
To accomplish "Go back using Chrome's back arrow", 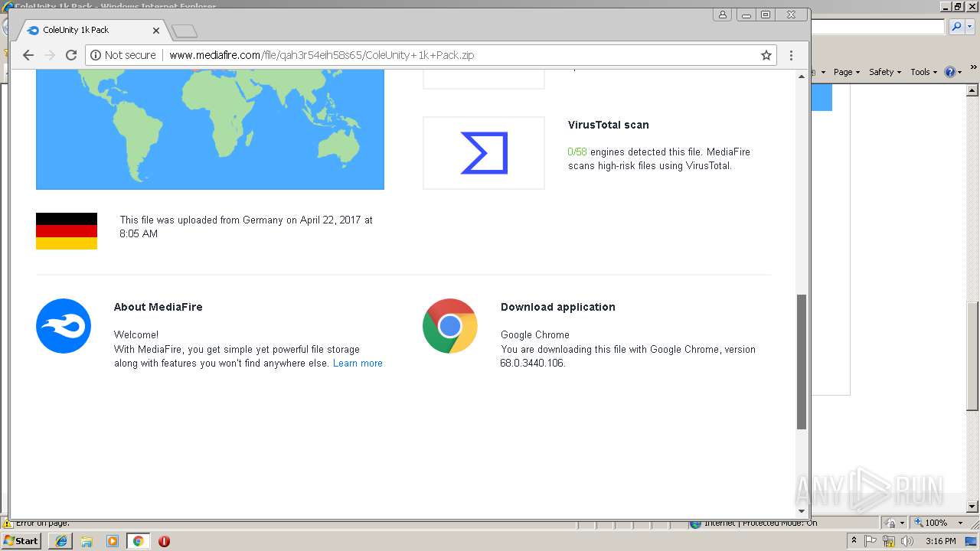I will (x=28, y=55).
